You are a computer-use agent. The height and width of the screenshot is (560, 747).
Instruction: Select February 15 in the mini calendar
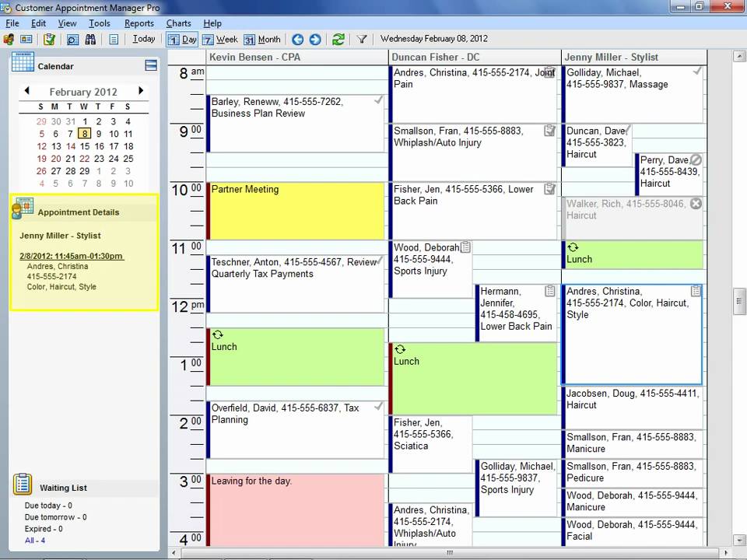click(85, 146)
